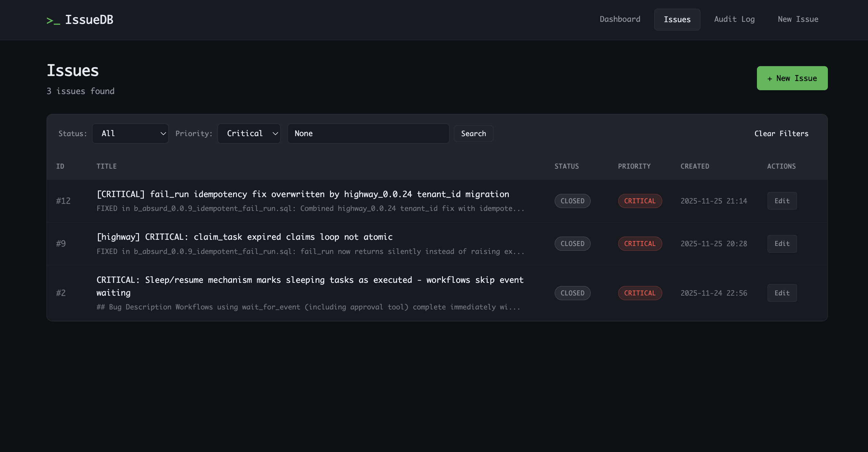Viewport: 868px width, 452px height.
Task: Open the Priority Critical dropdown
Action: pyautogui.click(x=249, y=134)
